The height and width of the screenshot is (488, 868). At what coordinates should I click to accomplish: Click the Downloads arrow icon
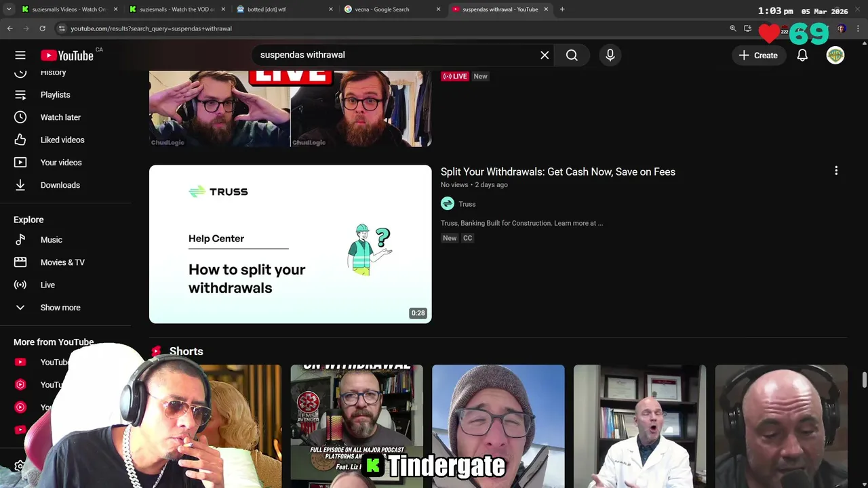[x=20, y=185]
